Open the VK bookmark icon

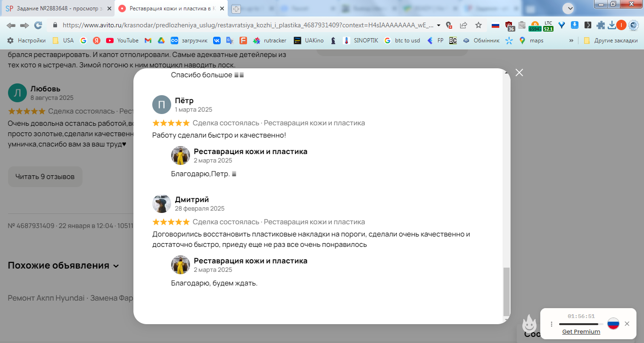pyautogui.click(x=217, y=41)
